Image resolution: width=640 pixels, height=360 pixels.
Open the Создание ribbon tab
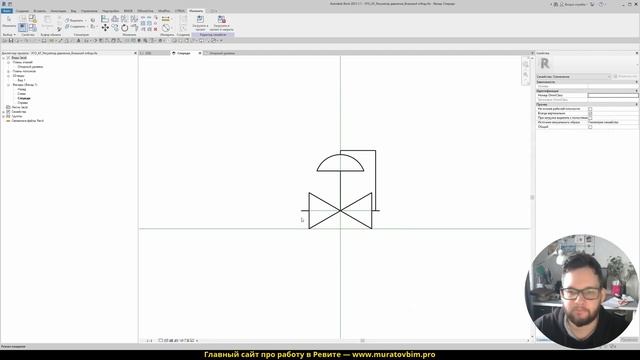coord(22,11)
